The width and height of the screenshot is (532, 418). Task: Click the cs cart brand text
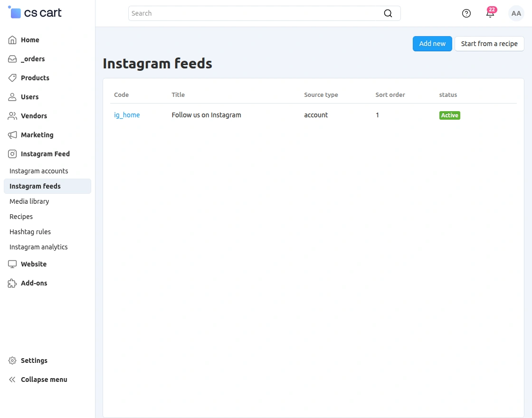coord(43,13)
